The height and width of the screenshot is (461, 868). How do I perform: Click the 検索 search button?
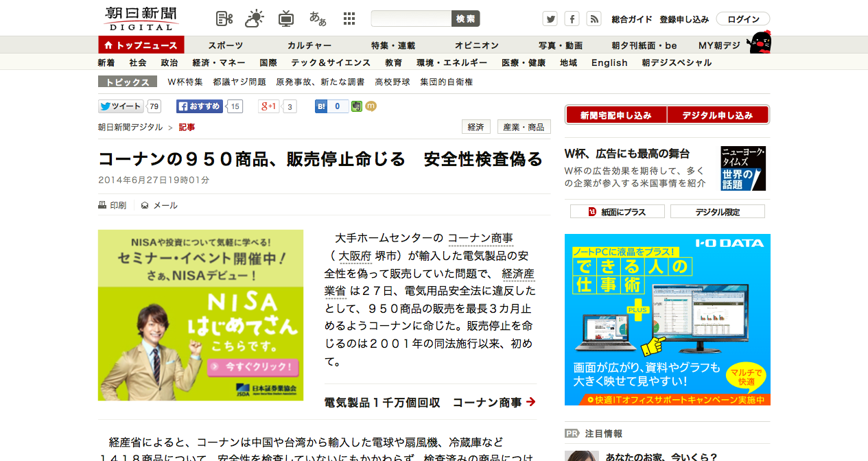(466, 19)
